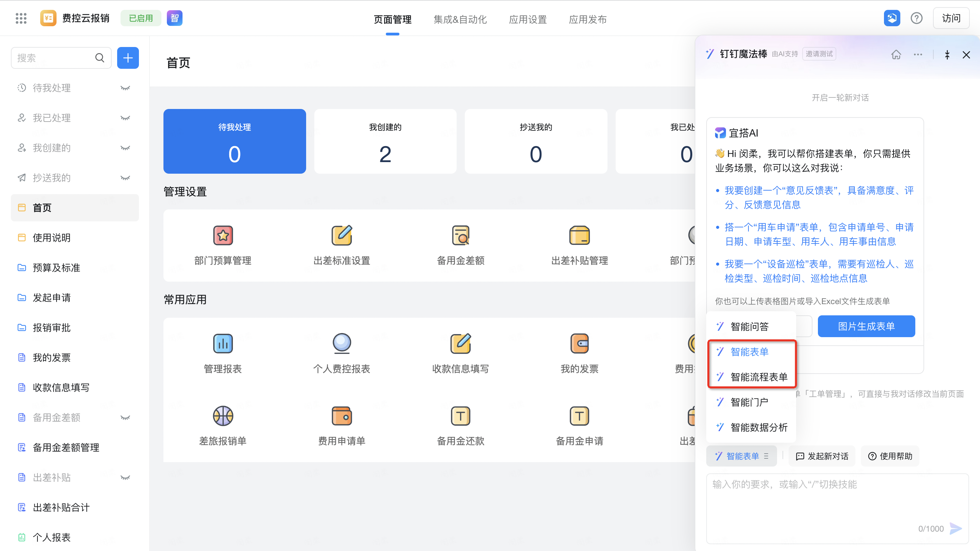The image size is (980, 551).
Task: Select the 待我处理 stat card
Action: click(x=235, y=141)
